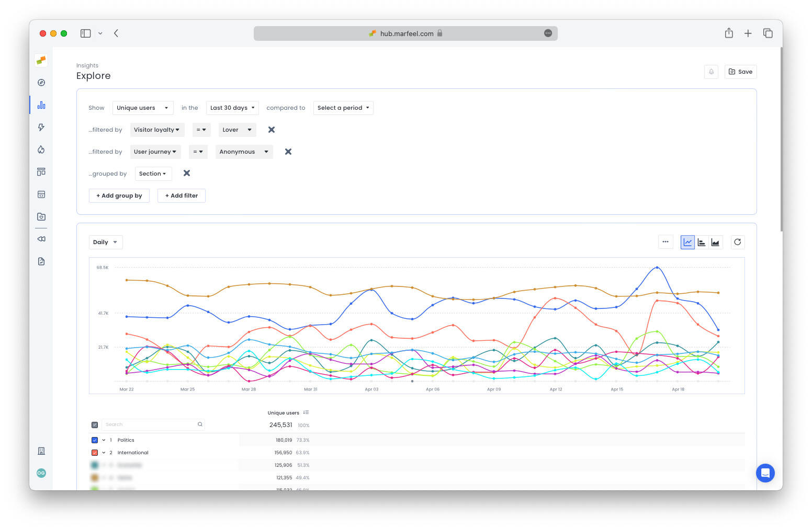The height and width of the screenshot is (529, 812).
Task: Uncheck the Politics row checkbox
Action: [x=94, y=440]
